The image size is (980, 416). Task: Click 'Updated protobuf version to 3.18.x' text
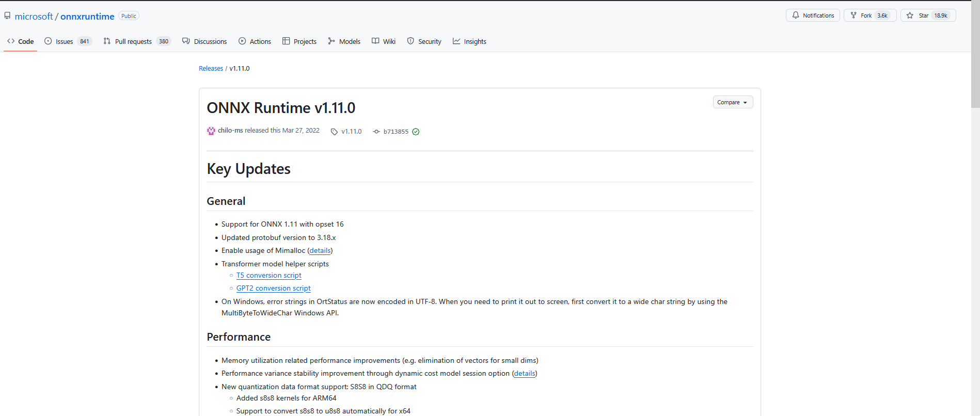pos(279,237)
